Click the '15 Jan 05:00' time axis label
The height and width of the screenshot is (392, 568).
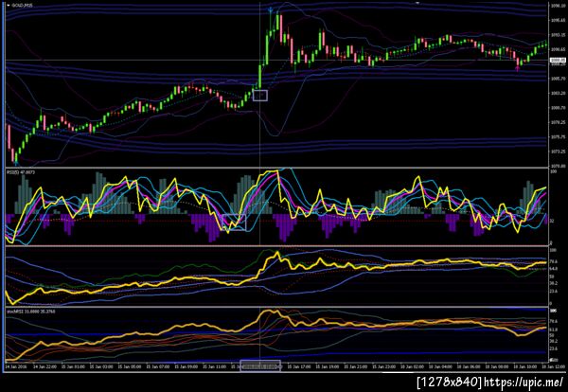tap(130, 366)
